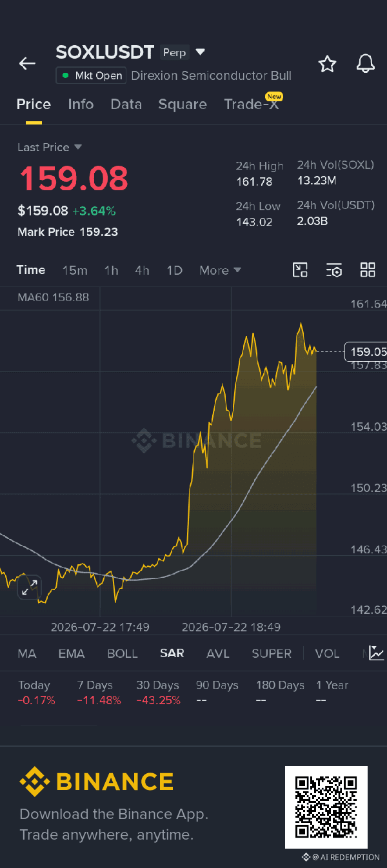Open the More timeframes dropdown
This screenshot has height=868, width=387.
coord(220,270)
